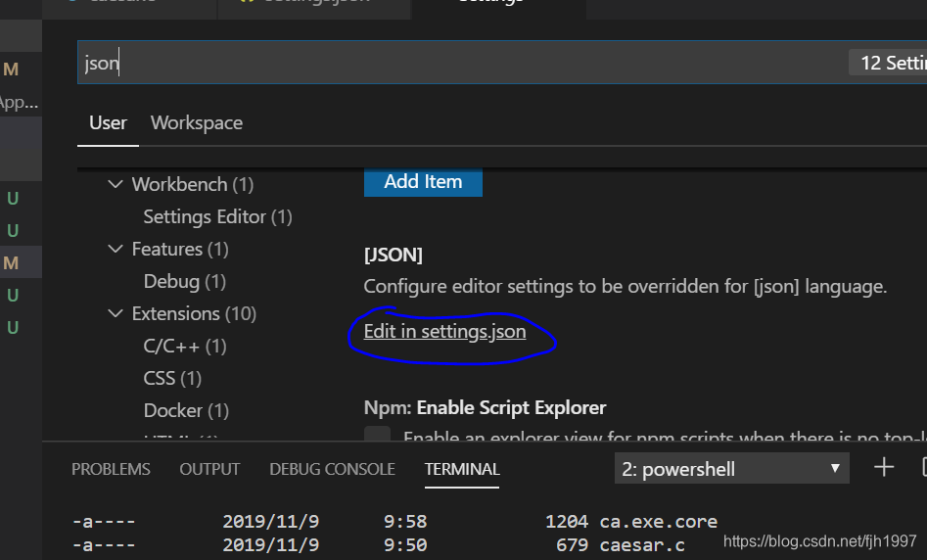The height and width of the screenshot is (560, 927).
Task: Open the OUTPUT panel tab
Action: (209, 469)
